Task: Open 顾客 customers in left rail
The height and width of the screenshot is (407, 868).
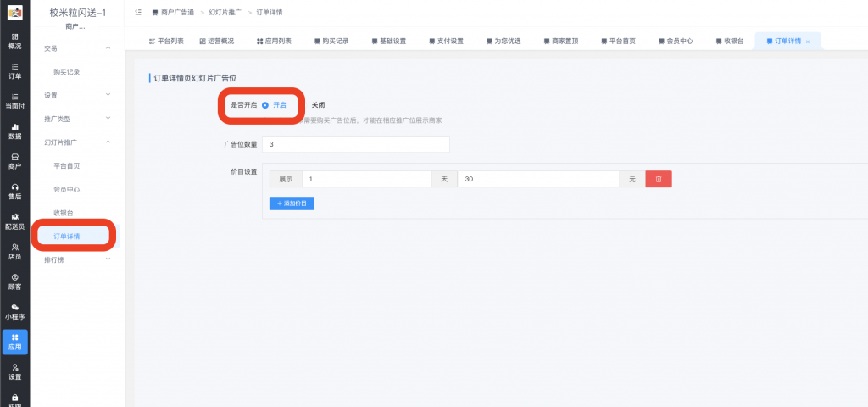Action: point(15,282)
